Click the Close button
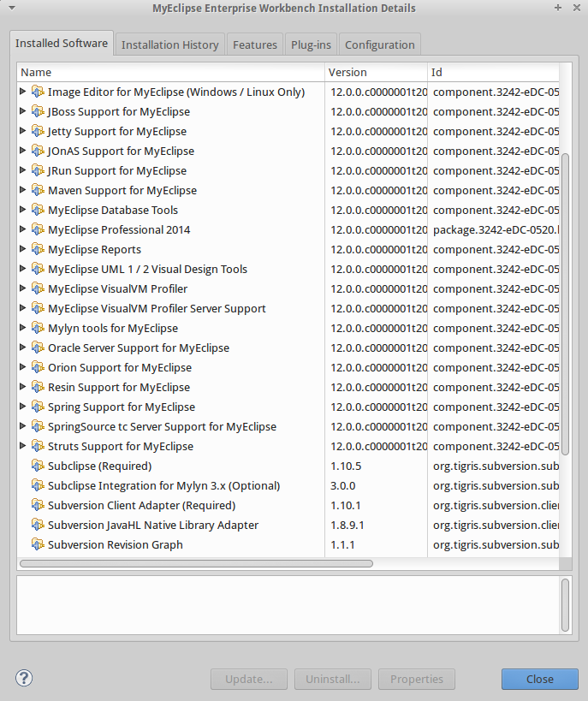 540,679
